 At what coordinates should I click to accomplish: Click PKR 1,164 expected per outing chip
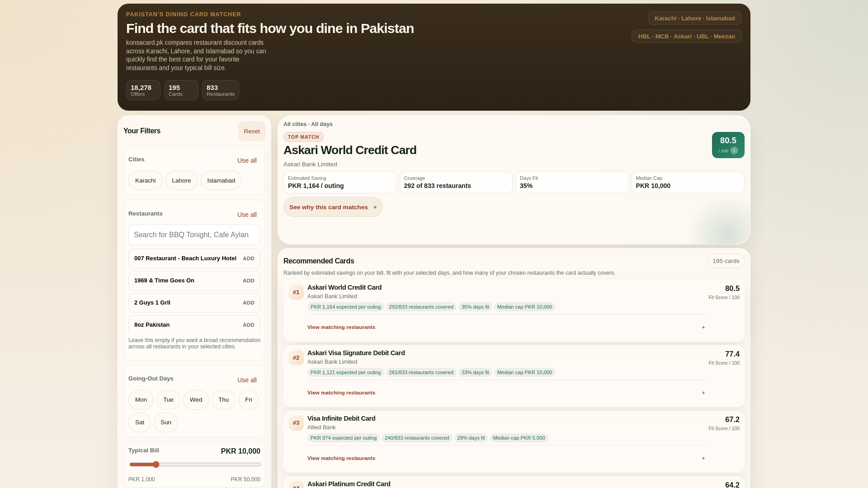pyautogui.click(x=346, y=307)
